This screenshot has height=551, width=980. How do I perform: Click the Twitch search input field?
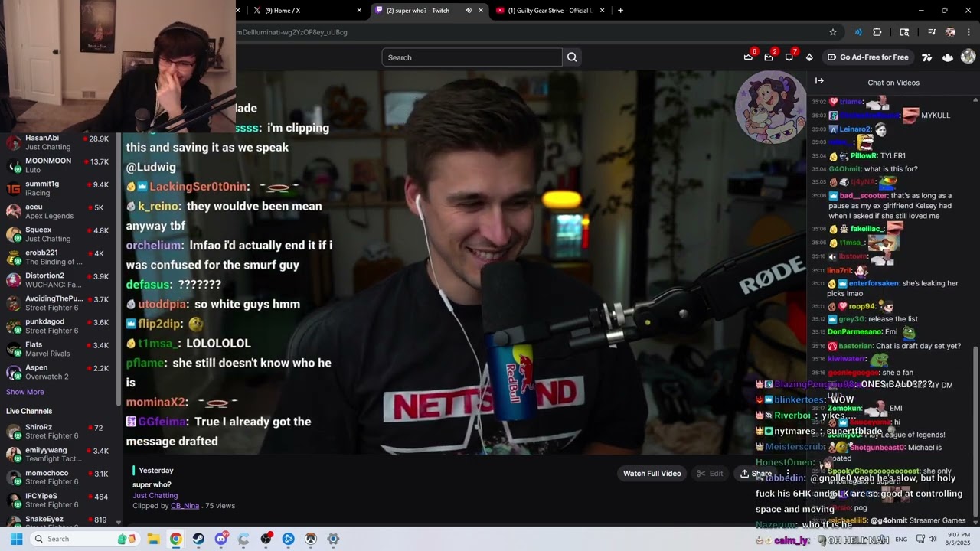(472, 57)
